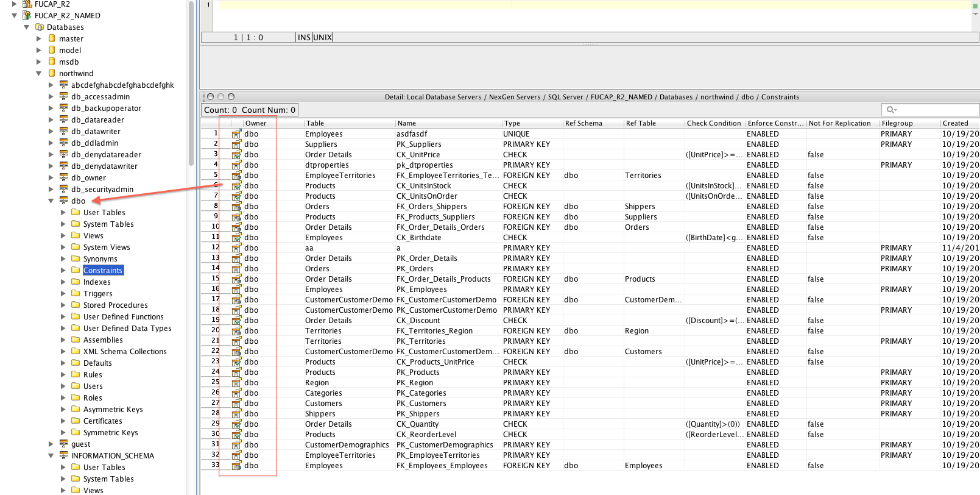Sort by the Owner column header

[x=273, y=123]
